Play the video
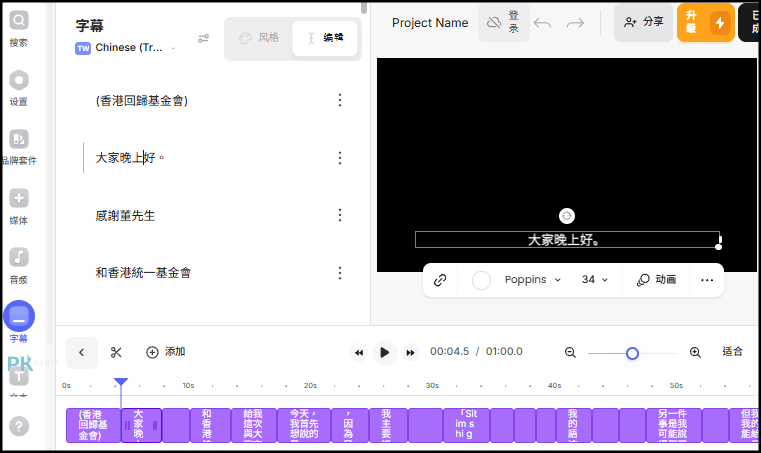 (x=384, y=352)
